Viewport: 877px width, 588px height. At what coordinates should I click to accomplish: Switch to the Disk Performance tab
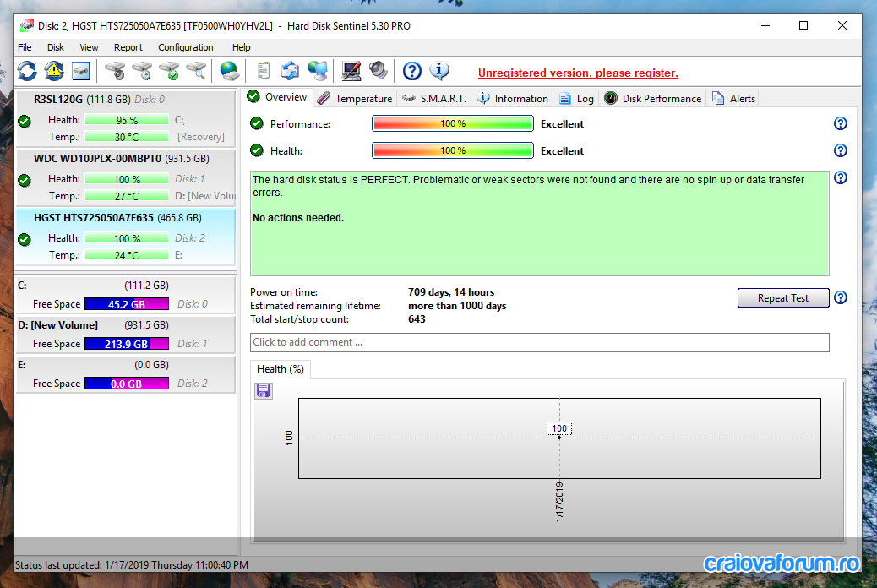pyautogui.click(x=653, y=99)
